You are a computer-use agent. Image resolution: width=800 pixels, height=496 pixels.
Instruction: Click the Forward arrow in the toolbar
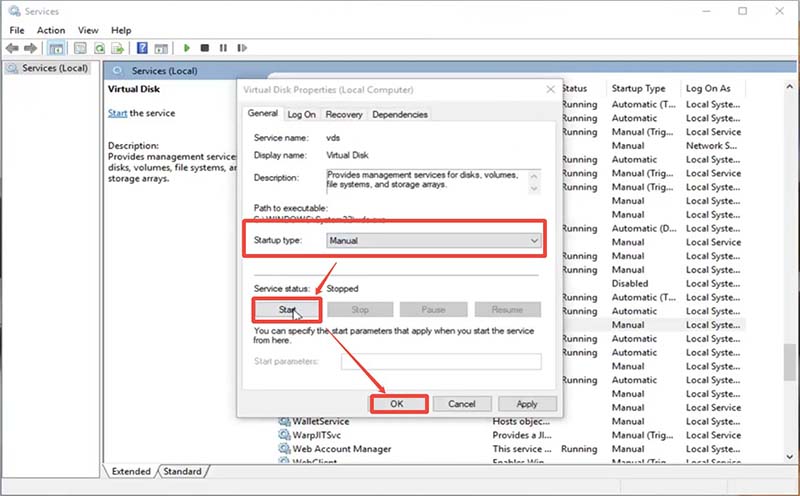(x=32, y=48)
